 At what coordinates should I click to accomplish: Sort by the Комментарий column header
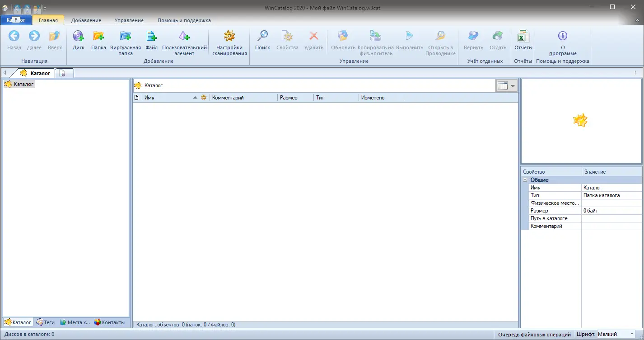tap(244, 98)
